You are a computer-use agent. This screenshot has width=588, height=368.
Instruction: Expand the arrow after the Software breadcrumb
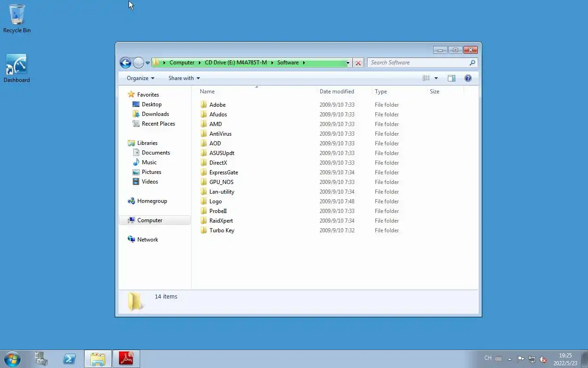point(304,63)
